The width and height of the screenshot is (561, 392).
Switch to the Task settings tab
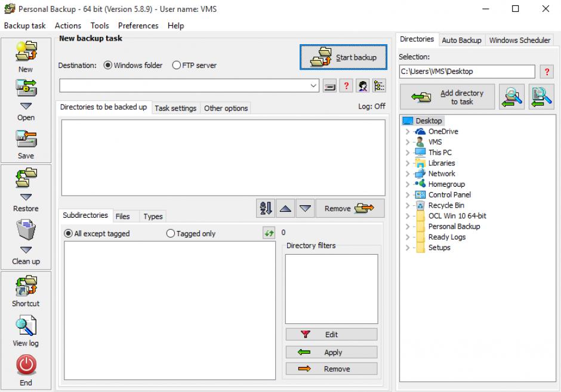pos(175,108)
